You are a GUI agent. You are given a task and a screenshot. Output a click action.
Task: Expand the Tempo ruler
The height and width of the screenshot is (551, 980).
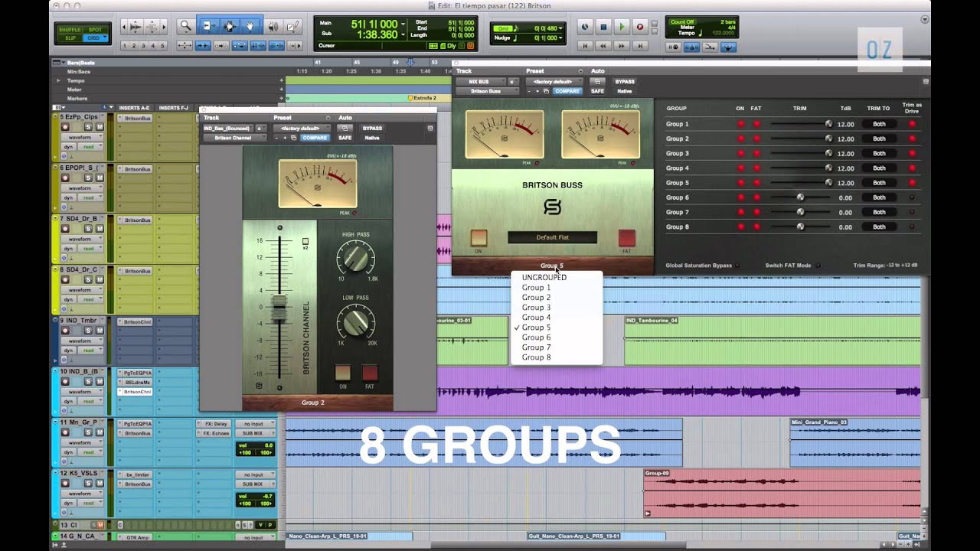57,80
